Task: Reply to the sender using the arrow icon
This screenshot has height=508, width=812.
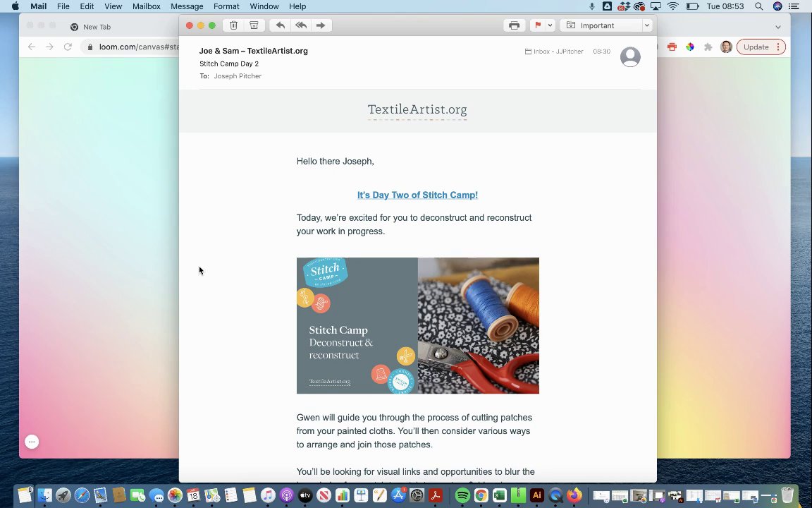Action: 280,25
